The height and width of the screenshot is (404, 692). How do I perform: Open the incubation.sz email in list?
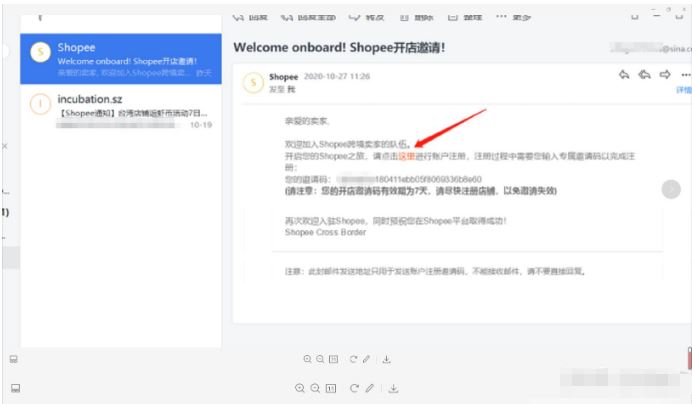120,111
